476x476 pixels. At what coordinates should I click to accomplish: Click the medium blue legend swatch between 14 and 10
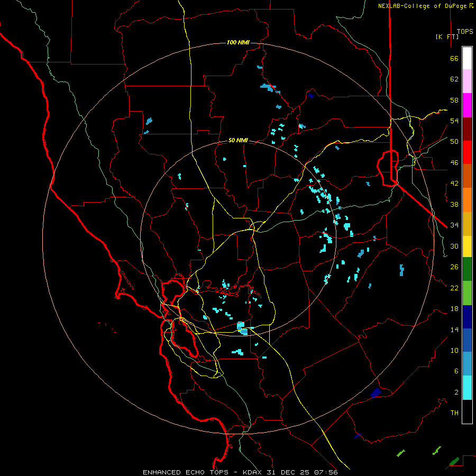[x=467, y=340]
